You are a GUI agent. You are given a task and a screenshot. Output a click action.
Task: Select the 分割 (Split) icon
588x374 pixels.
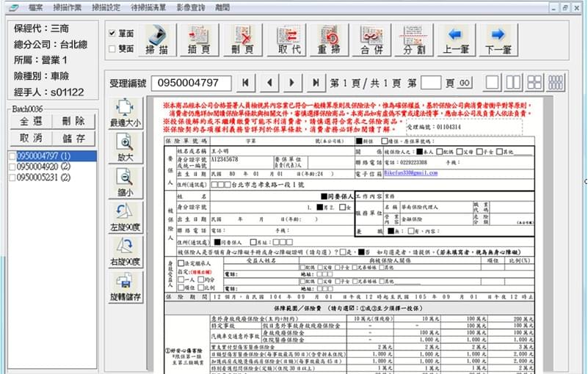[x=415, y=40]
